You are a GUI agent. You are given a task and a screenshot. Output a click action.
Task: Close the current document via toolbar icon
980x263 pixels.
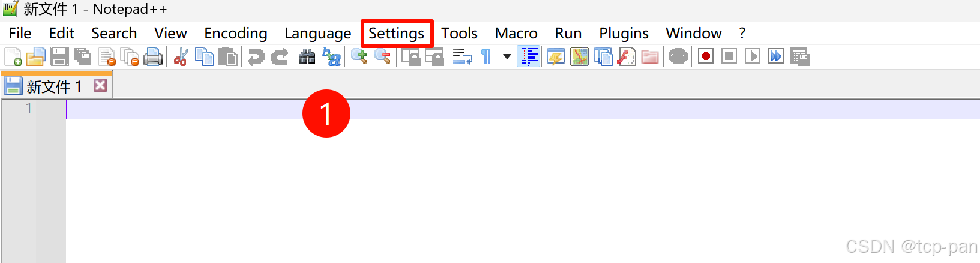point(107,57)
